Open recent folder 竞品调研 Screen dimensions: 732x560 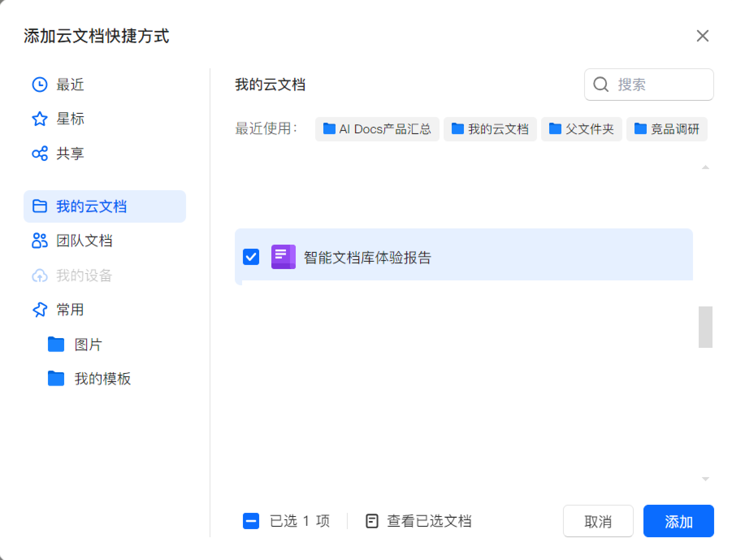667,129
